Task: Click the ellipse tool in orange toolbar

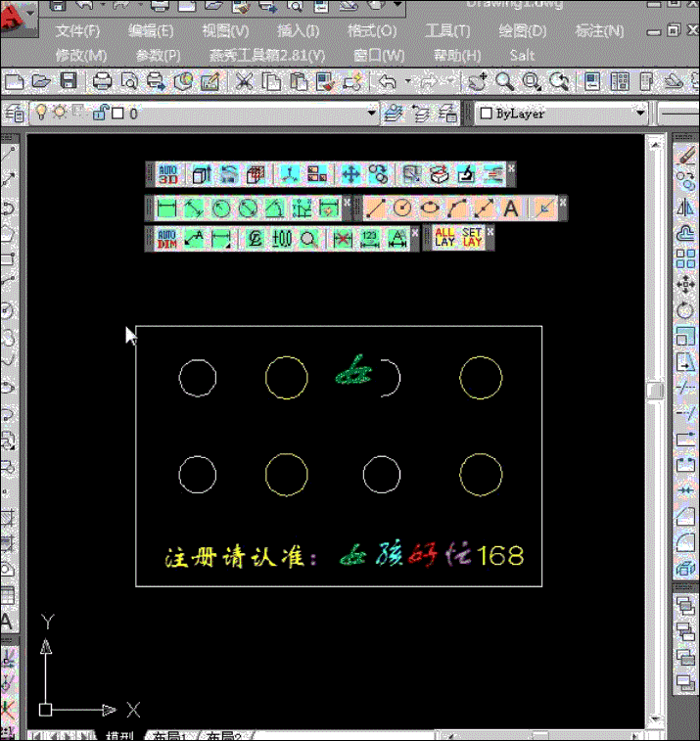Action: coord(430,208)
